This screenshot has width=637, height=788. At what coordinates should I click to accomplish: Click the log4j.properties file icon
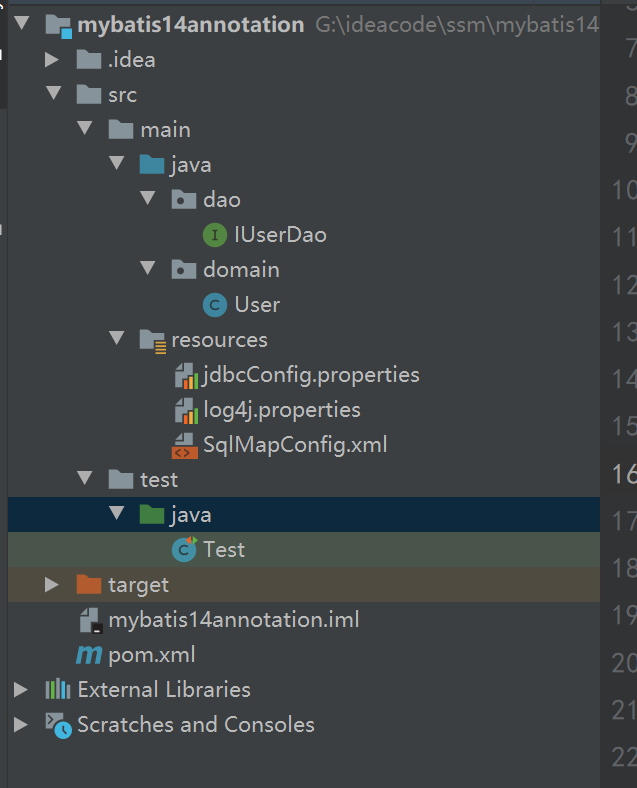[x=184, y=411]
